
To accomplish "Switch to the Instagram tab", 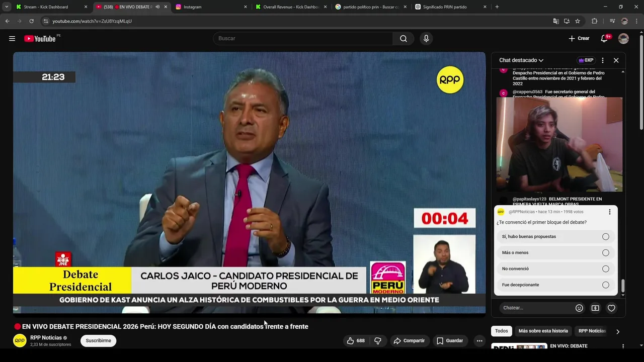I will click(x=210, y=7).
